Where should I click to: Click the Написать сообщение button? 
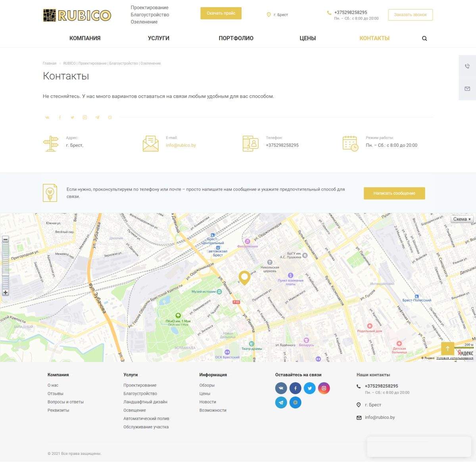coord(394,193)
